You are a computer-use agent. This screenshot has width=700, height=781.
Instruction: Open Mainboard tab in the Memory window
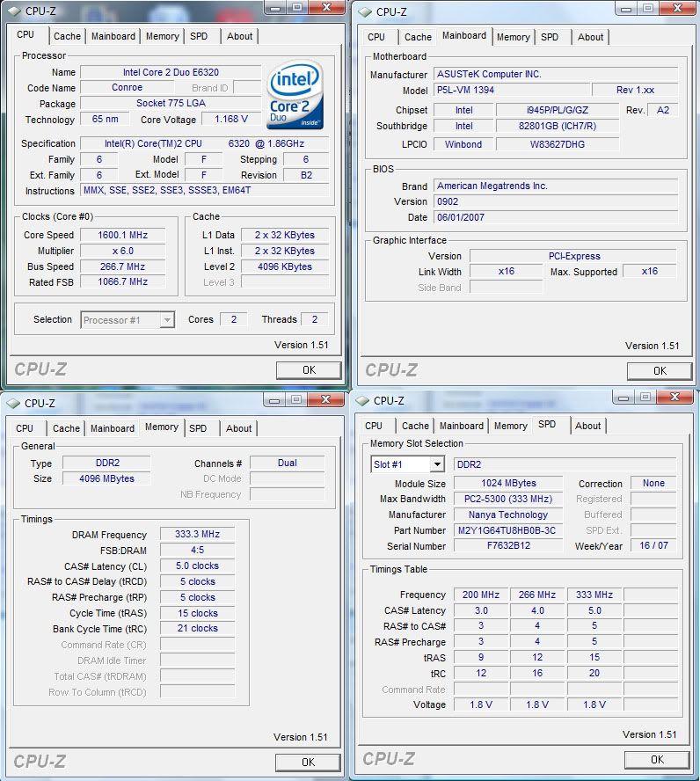click(112, 428)
